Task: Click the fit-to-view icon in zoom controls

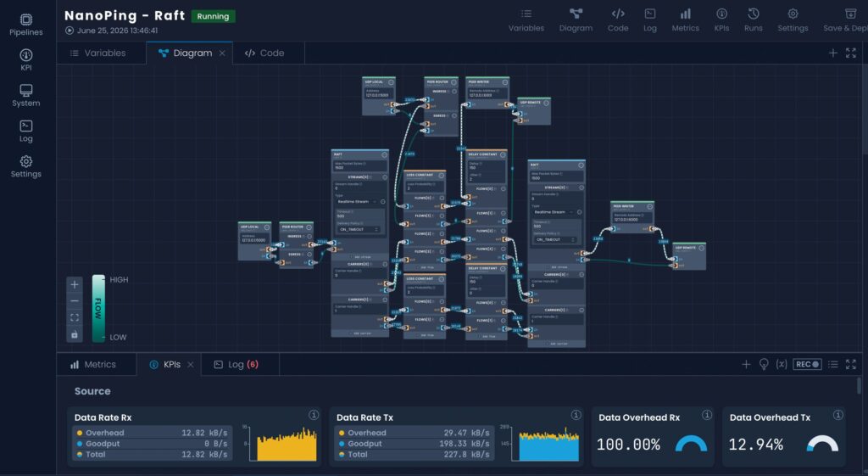Action: [75, 317]
